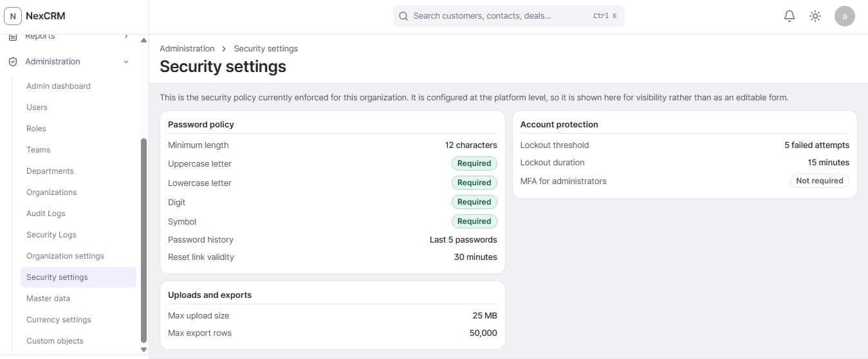The image size is (868, 359).
Task: Open the notifications bell
Action: coord(790,16)
